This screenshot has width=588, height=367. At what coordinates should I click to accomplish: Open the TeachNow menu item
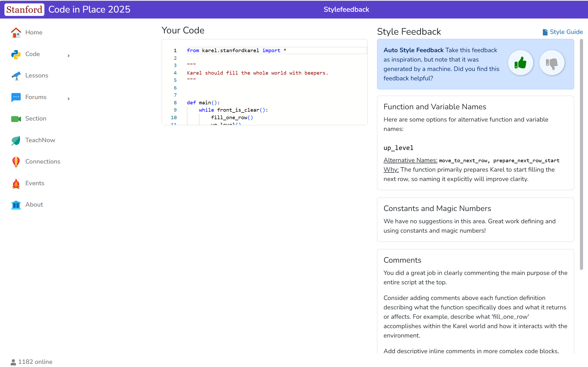40,140
